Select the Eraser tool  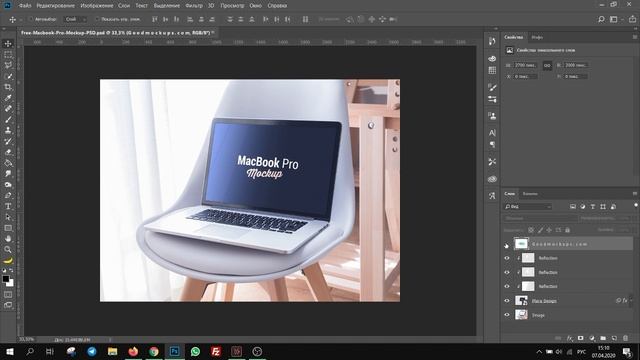click(8, 152)
